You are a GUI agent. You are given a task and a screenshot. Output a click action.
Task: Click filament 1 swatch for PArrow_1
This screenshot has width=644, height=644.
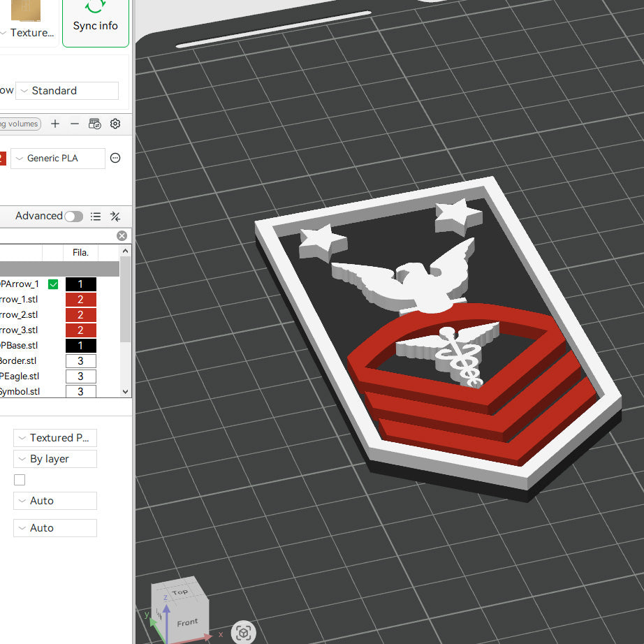pyautogui.click(x=81, y=284)
